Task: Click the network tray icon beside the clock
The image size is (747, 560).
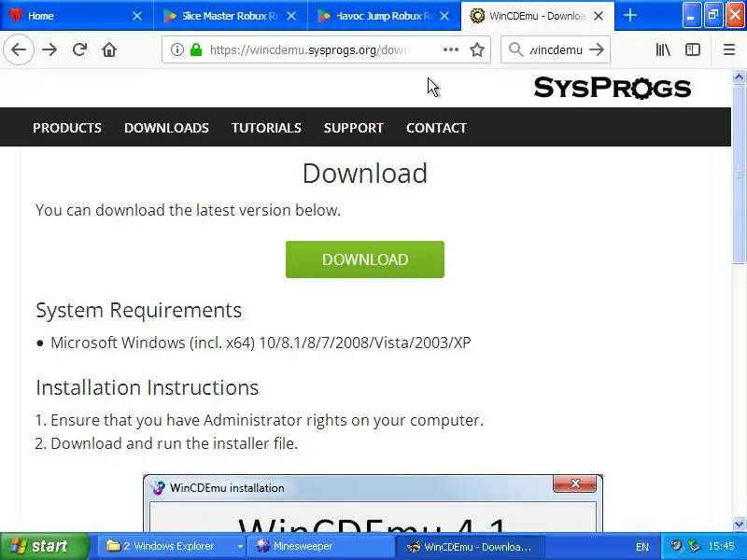Action: 694,546
